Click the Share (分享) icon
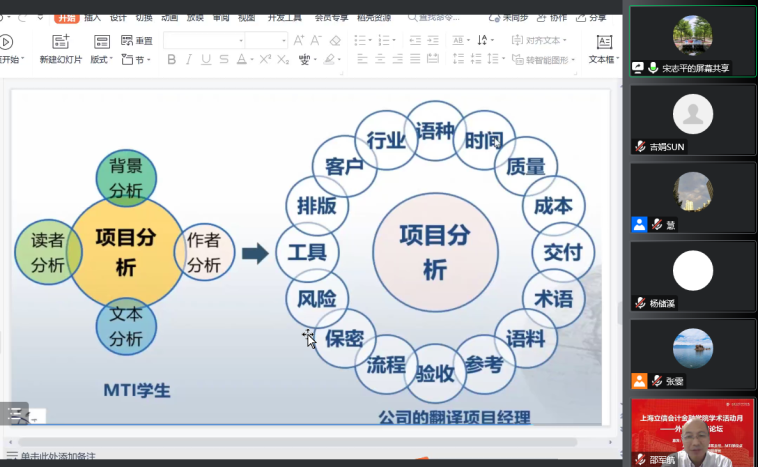Image resolution: width=758 pixels, height=467 pixels. (x=591, y=18)
